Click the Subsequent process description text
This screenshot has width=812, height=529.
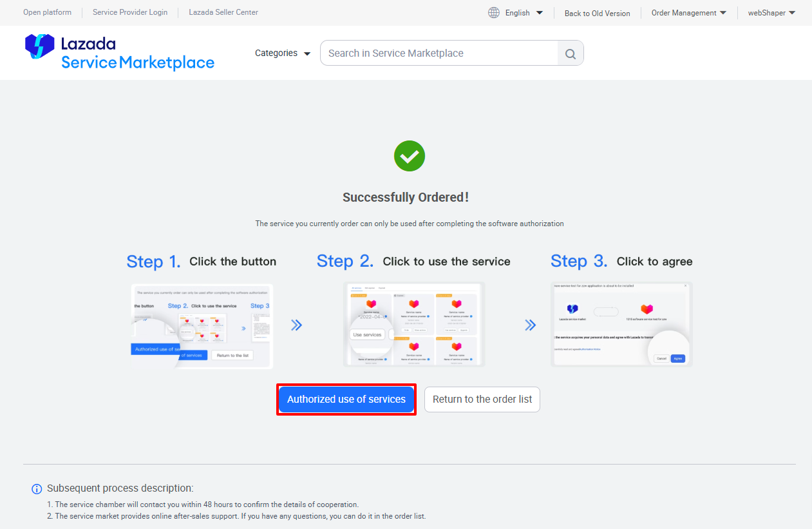click(120, 488)
